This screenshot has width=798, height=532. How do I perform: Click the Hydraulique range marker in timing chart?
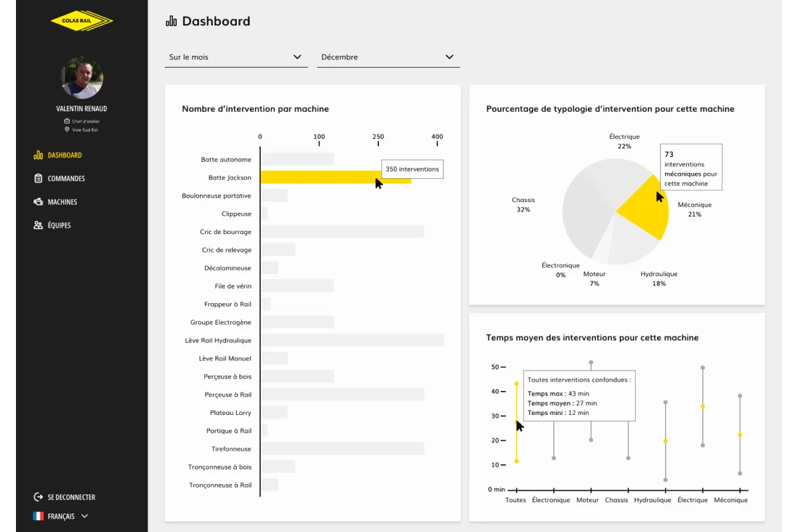(665, 440)
